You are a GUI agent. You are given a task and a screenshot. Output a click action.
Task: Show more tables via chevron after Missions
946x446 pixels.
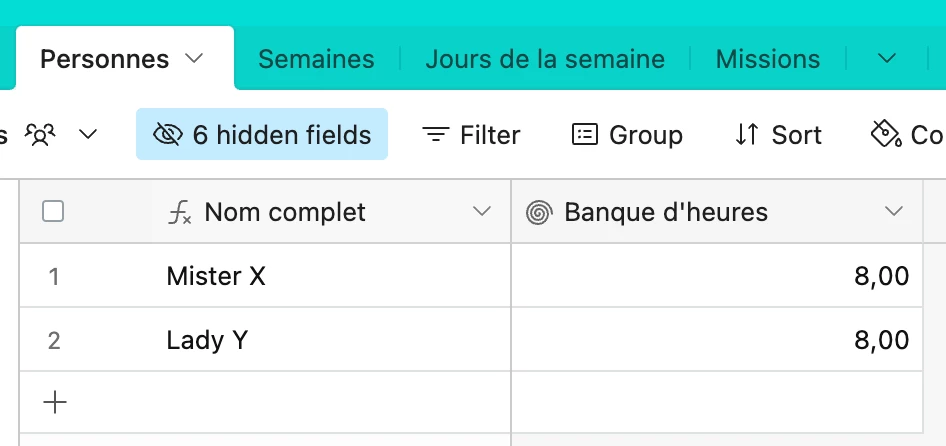pos(886,59)
